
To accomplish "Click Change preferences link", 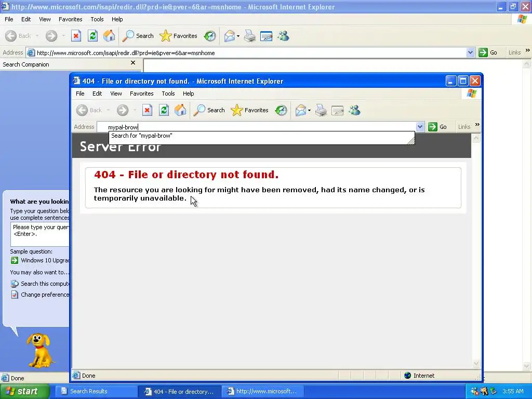I will pos(39,295).
